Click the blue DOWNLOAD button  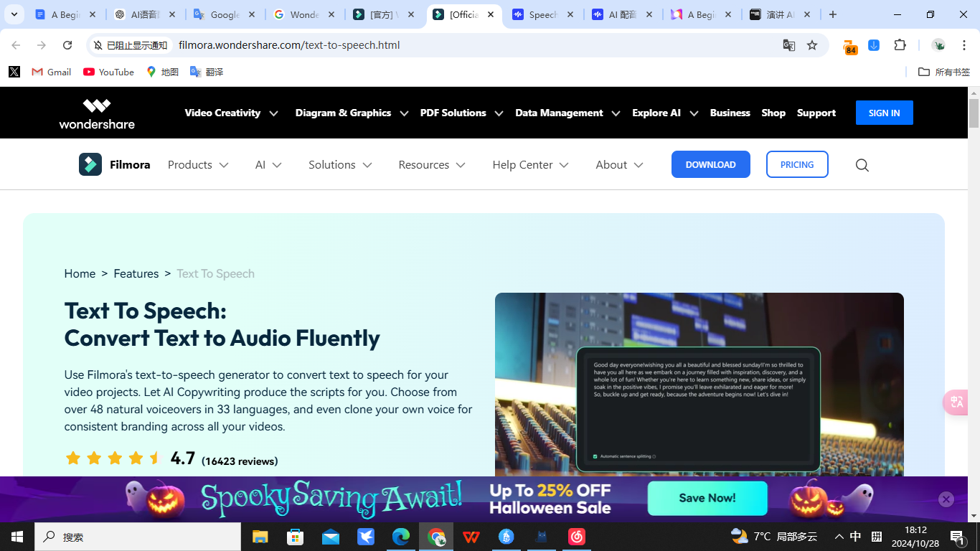pos(710,164)
